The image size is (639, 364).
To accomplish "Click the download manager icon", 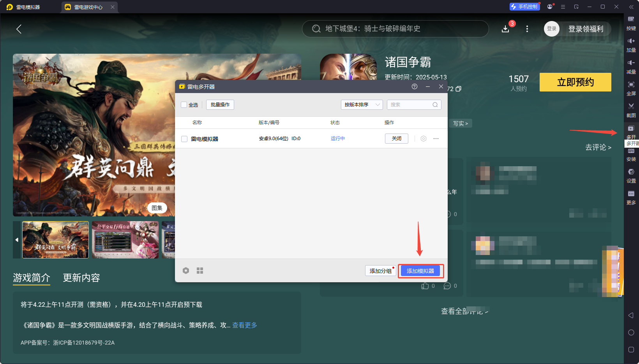I will tap(505, 29).
